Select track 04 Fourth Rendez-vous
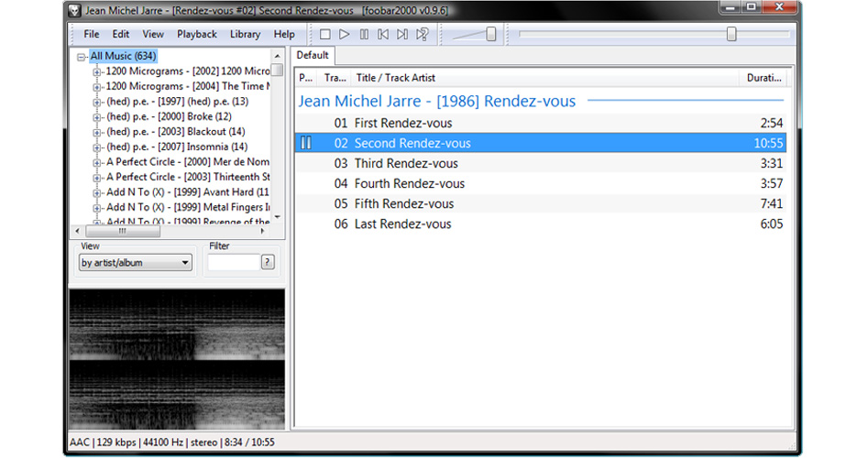The image size is (868, 458). [x=540, y=183]
